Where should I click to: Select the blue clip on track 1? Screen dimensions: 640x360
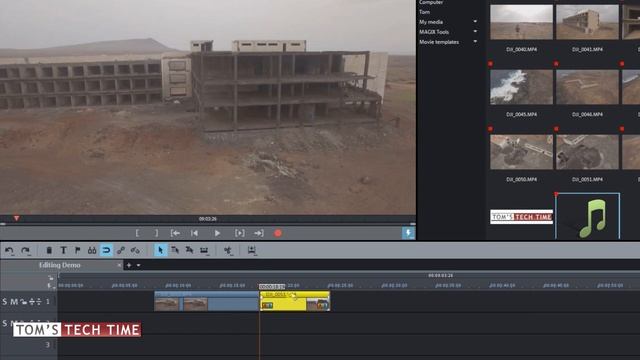pyautogui.click(x=207, y=301)
